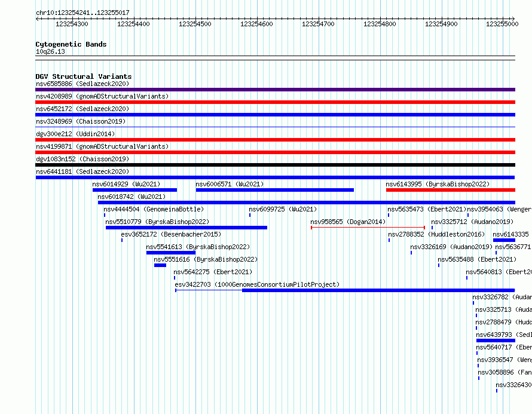Viewport: 532px width, 414px height.
Task: Click nsv958565 (Dogan2014) label
Action: [x=348, y=222]
